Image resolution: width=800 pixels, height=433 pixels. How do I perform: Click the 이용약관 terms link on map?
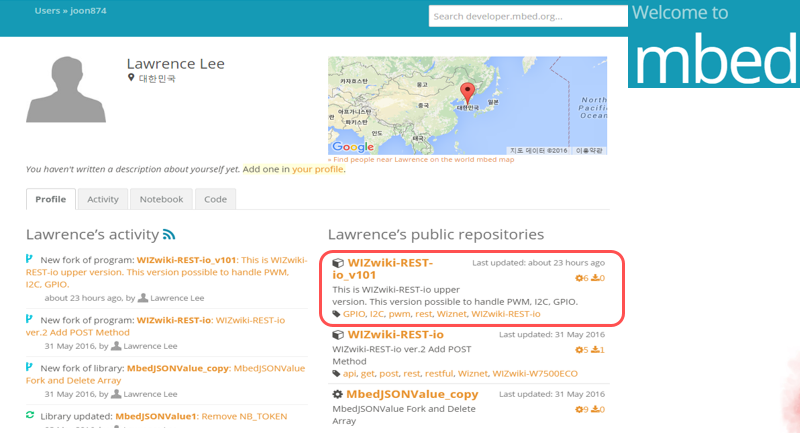point(589,150)
